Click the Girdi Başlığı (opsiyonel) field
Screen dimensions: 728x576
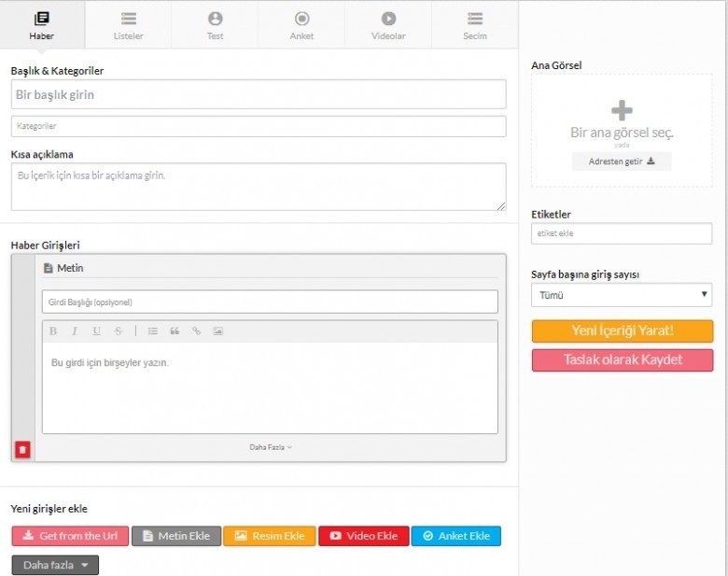click(x=270, y=302)
